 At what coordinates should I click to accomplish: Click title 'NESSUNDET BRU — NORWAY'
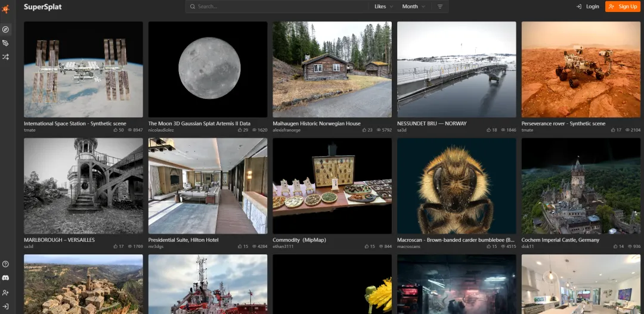[x=432, y=123]
